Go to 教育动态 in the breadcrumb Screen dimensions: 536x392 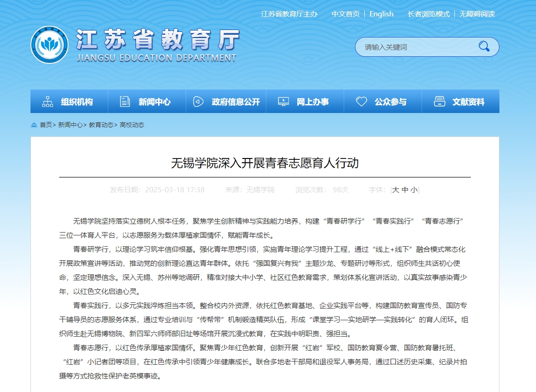(101, 125)
